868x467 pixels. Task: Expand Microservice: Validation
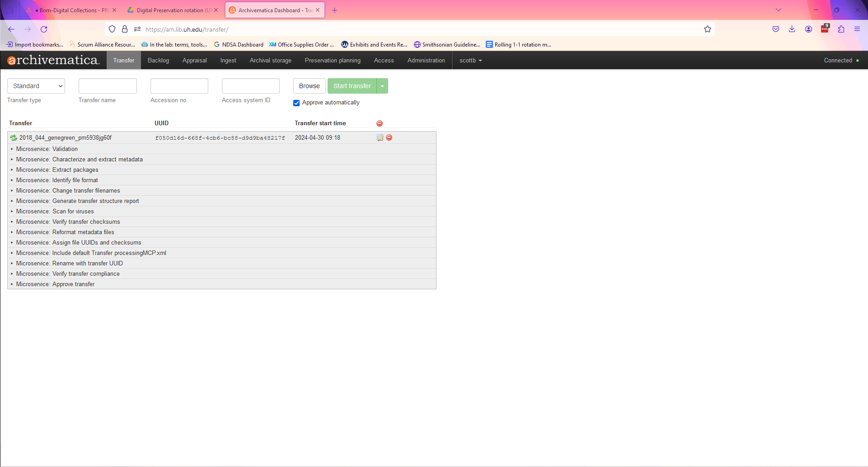(222, 149)
